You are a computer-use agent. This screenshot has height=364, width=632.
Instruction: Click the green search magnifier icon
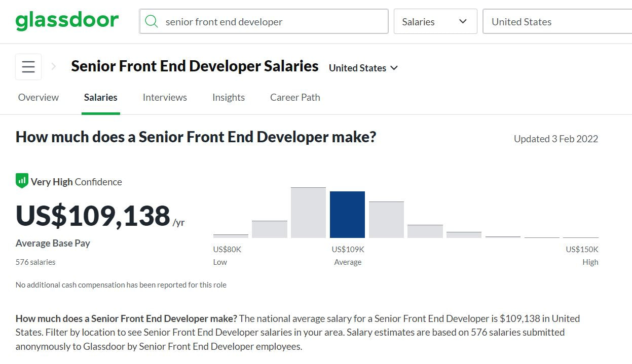coord(152,21)
